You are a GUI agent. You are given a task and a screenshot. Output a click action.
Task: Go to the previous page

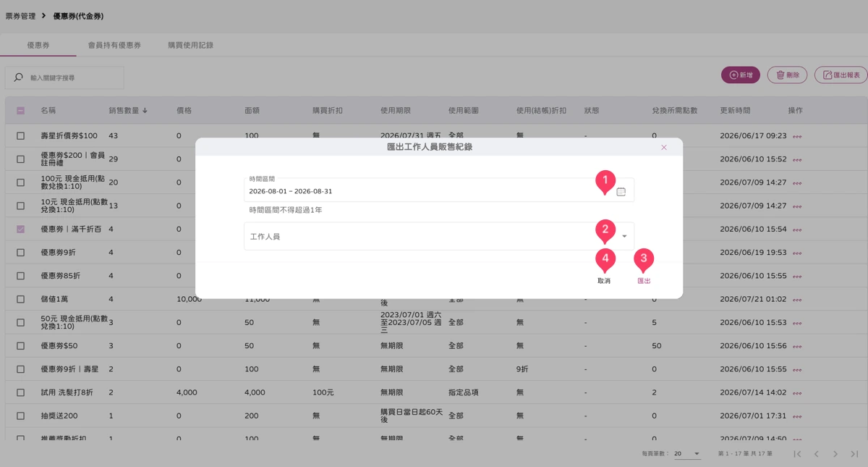click(x=816, y=454)
